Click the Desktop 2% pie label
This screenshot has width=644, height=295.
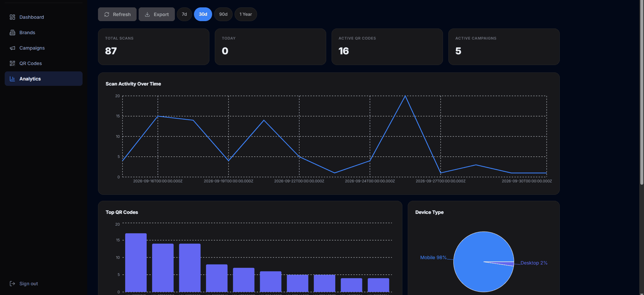pos(534,263)
